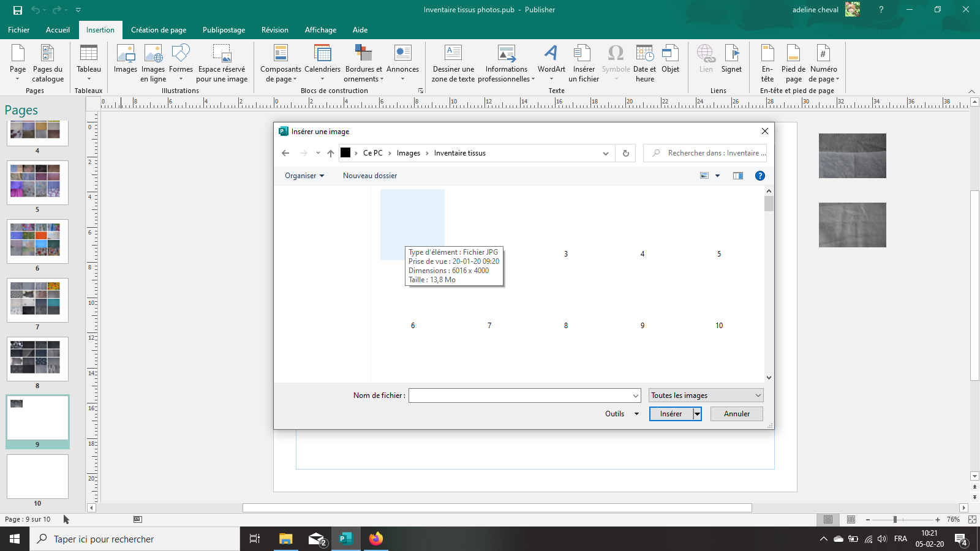
Task: Open recent locations dropdown in dialog
Action: point(318,153)
